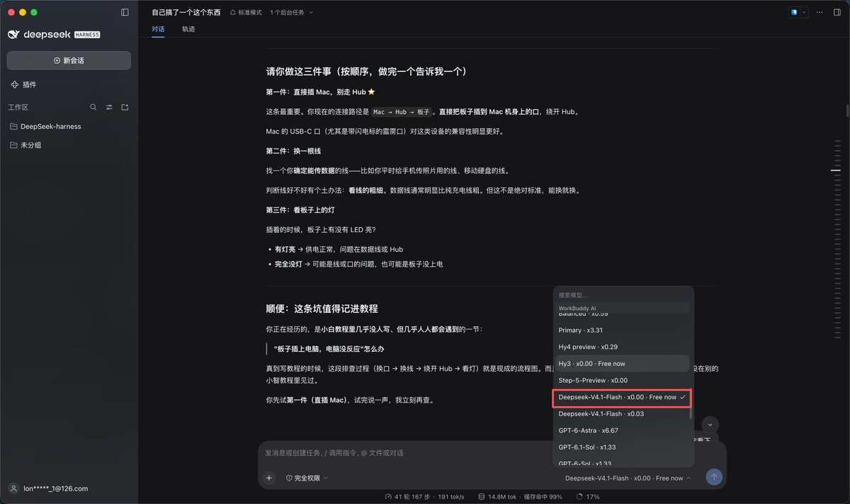The width and height of the screenshot is (850, 504).
Task: Click the 完全没灯 bullet item
Action: (x=358, y=264)
